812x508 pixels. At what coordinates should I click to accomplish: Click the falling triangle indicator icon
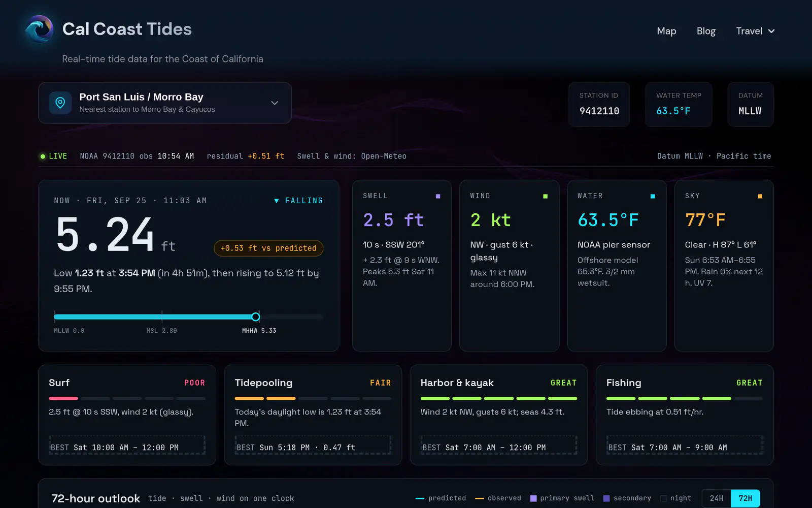click(x=277, y=201)
